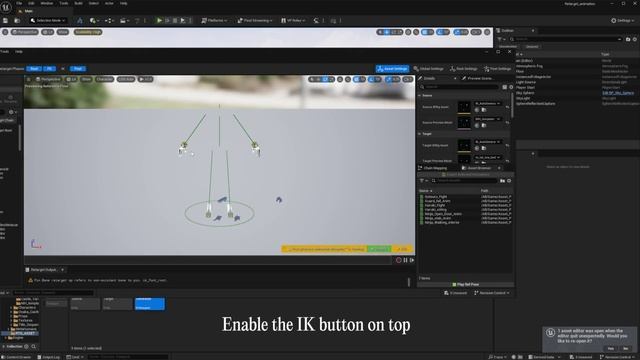Open the Platforms dropdown in main toolbar
Viewport: 640px width, 360px height.
214,20
